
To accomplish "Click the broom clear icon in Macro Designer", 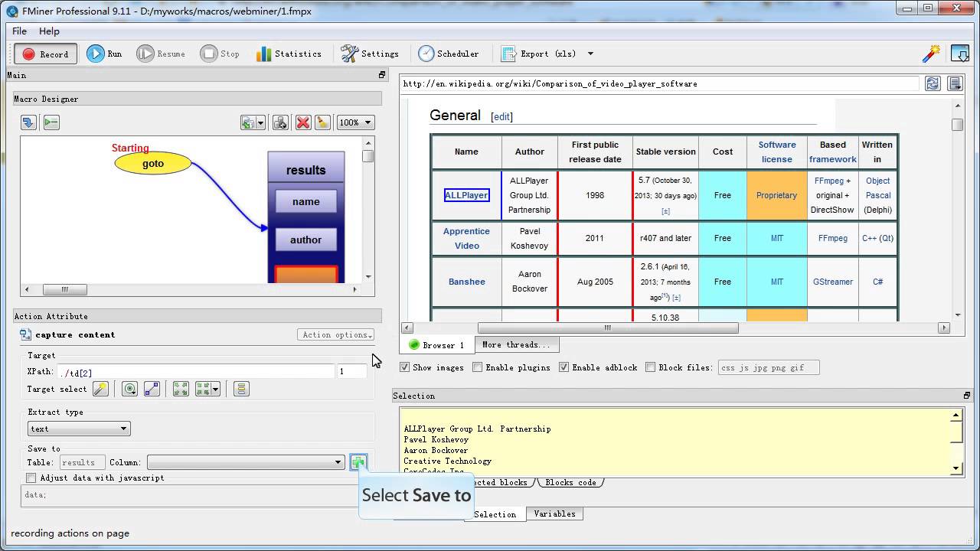I will pyautogui.click(x=322, y=122).
